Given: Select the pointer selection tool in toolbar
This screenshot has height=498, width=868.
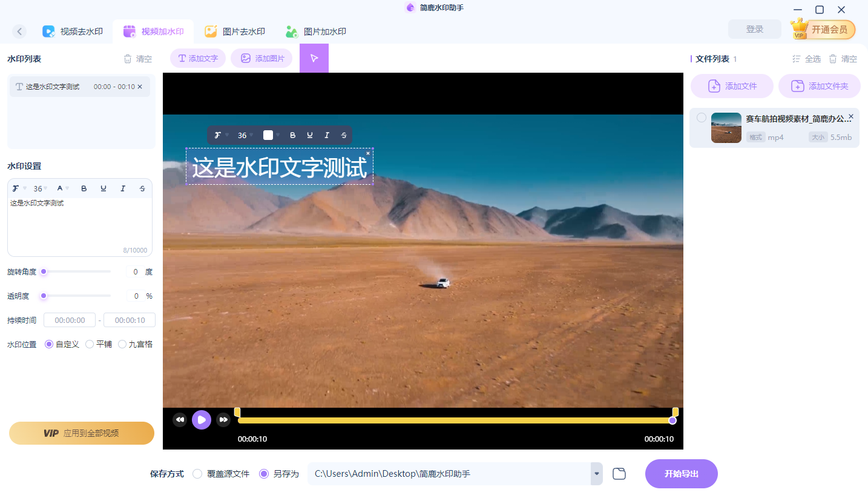Looking at the screenshot, I should (x=314, y=58).
